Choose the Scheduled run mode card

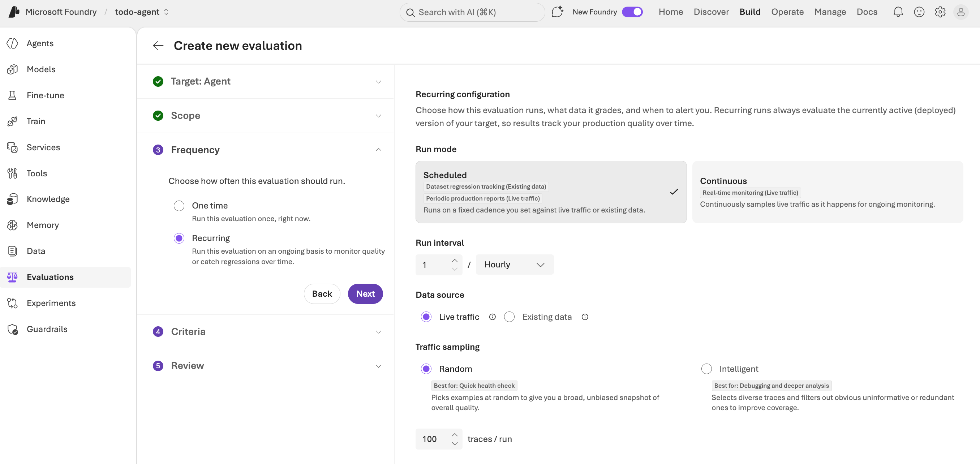(x=551, y=192)
